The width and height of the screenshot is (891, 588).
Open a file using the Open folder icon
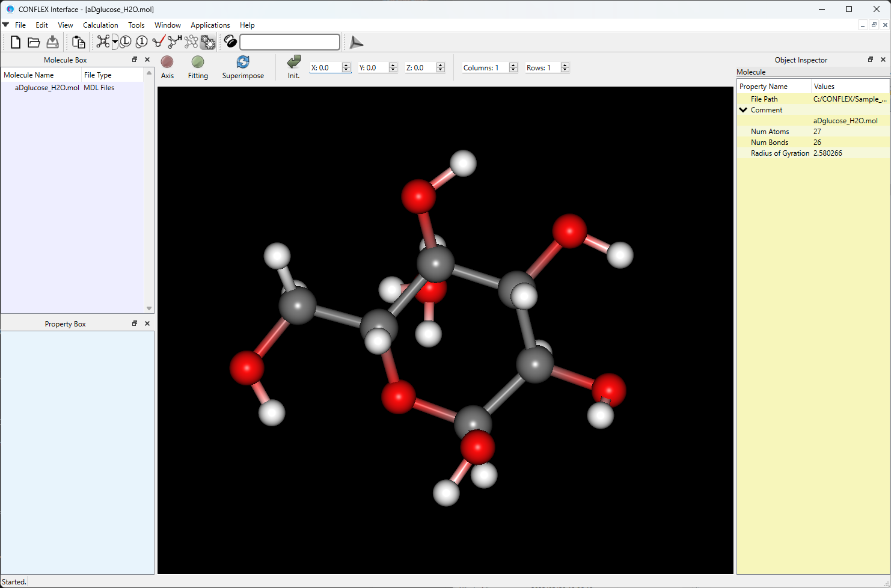[x=34, y=42]
